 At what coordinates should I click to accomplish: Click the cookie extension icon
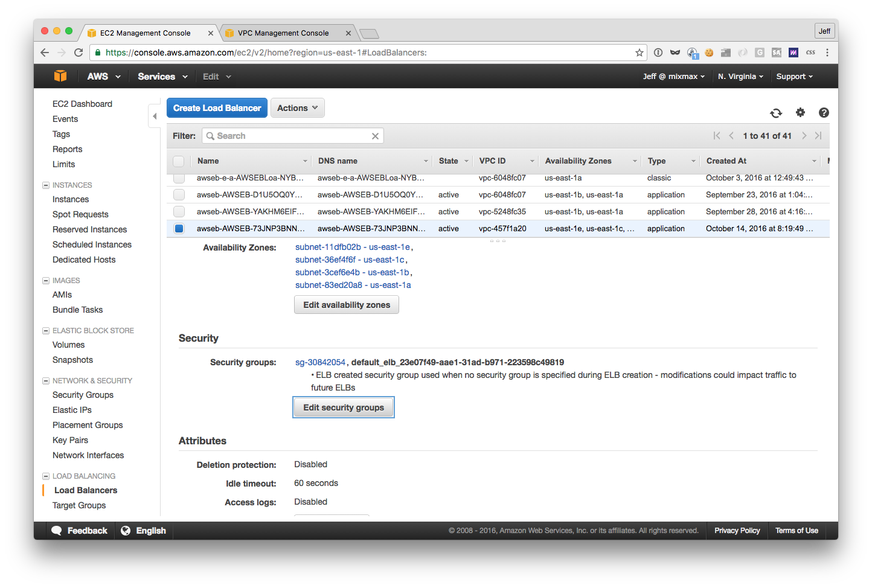pos(709,53)
